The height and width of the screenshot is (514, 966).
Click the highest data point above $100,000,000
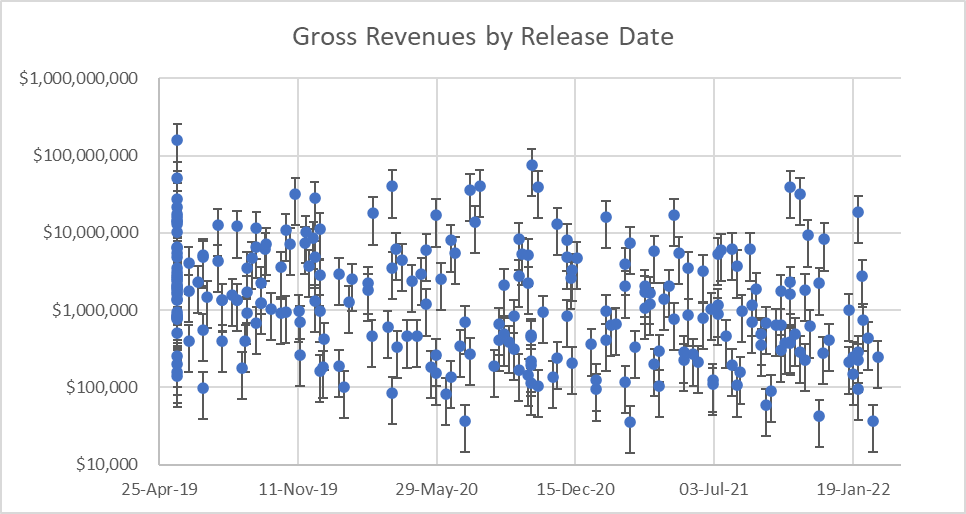click(177, 140)
